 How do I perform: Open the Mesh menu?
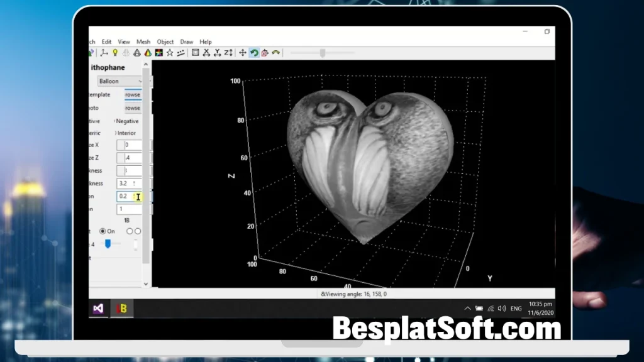pyautogui.click(x=143, y=41)
